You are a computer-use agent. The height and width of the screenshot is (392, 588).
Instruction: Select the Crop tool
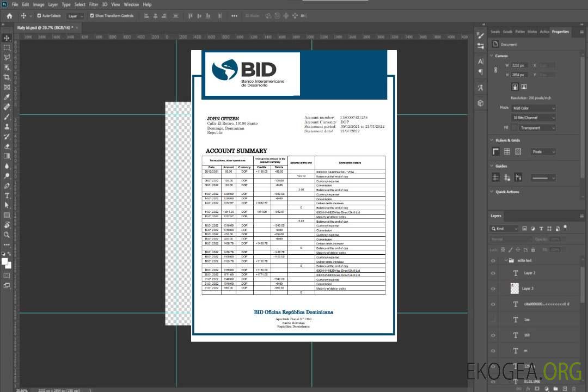pos(7,77)
